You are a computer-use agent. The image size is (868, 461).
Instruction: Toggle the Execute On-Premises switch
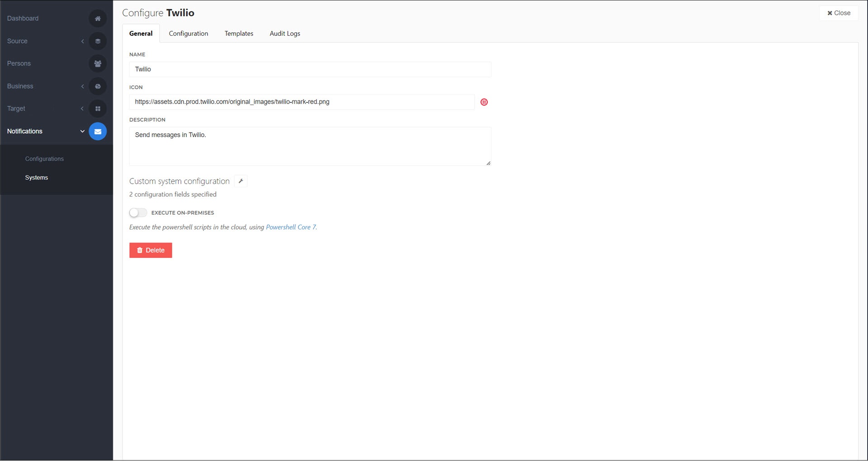pos(138,213)
